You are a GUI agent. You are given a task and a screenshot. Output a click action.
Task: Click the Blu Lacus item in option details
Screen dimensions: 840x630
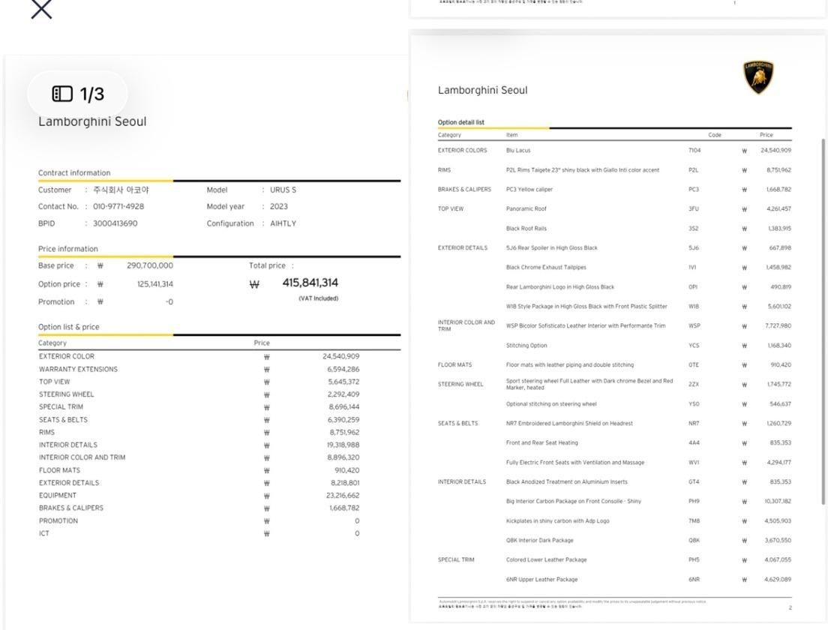pos(518,151)
